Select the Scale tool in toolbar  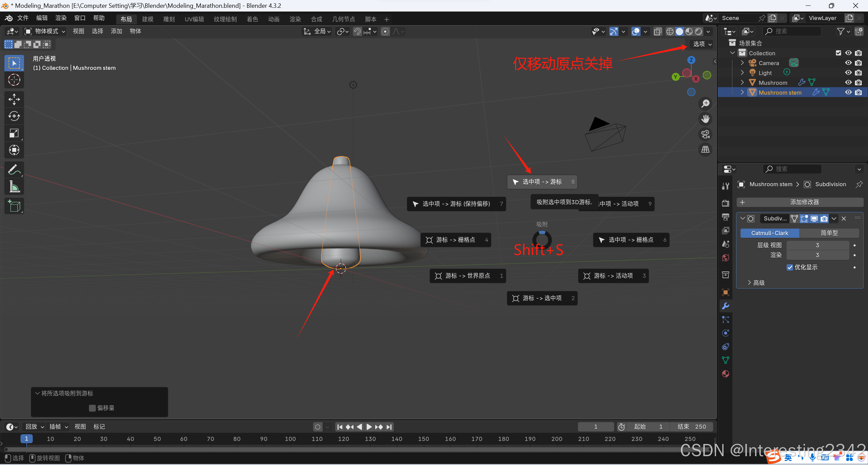click(14, 133)
